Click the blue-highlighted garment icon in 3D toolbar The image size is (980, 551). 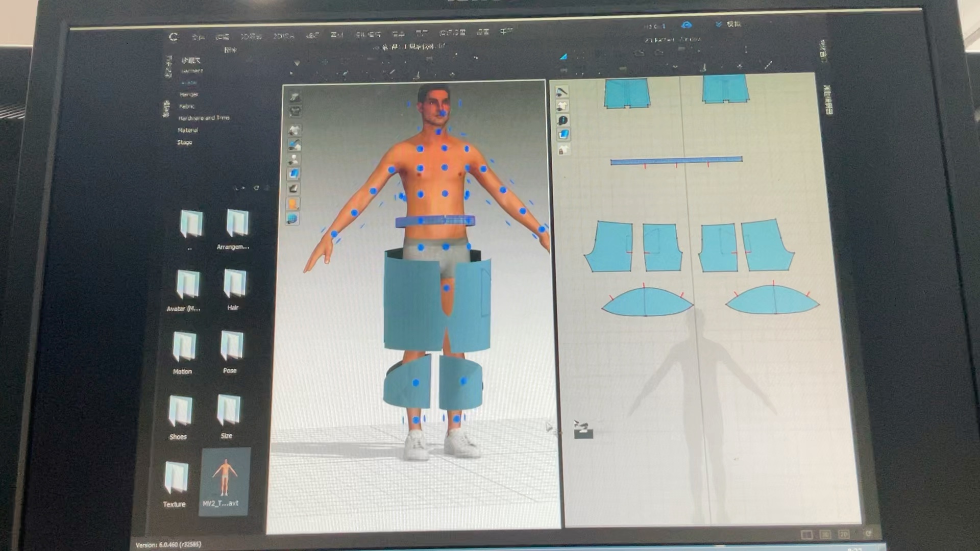[x=295, y=145]
